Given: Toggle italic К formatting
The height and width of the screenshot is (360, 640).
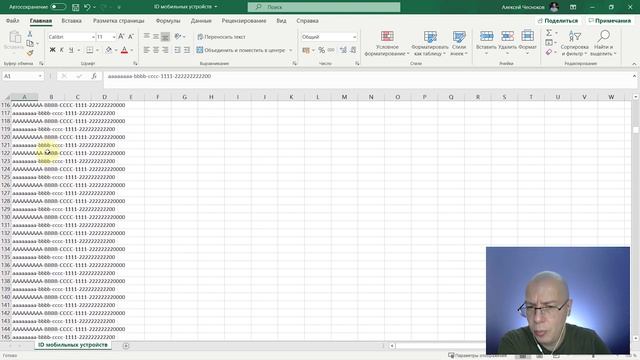Looking at the screenshot, I should (x=62, y=50).
